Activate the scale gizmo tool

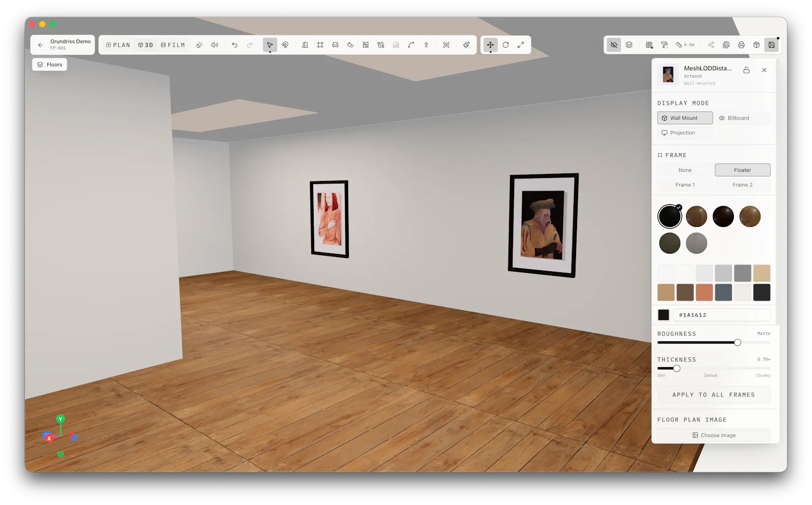click(x=521, y=45)
